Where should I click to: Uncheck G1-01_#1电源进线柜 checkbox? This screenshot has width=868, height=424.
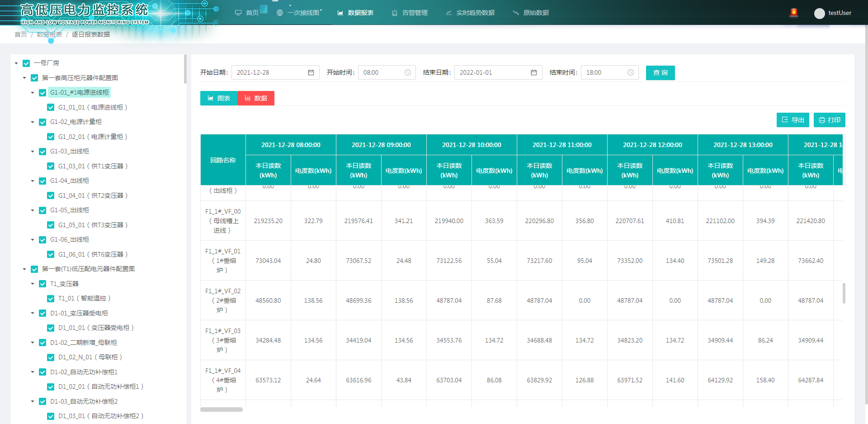click(x=42, y=93)
